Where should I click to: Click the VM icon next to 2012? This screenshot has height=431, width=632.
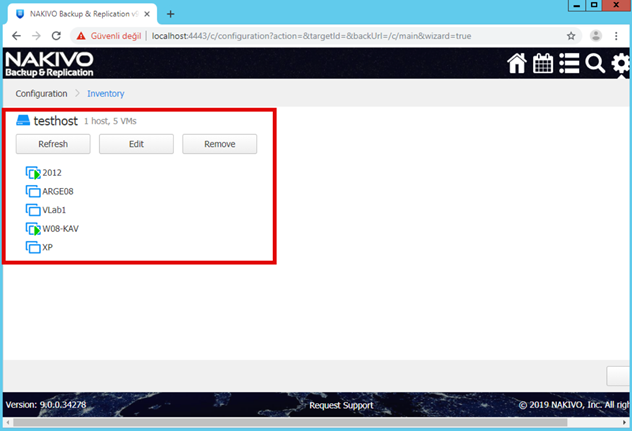point(33,173)
